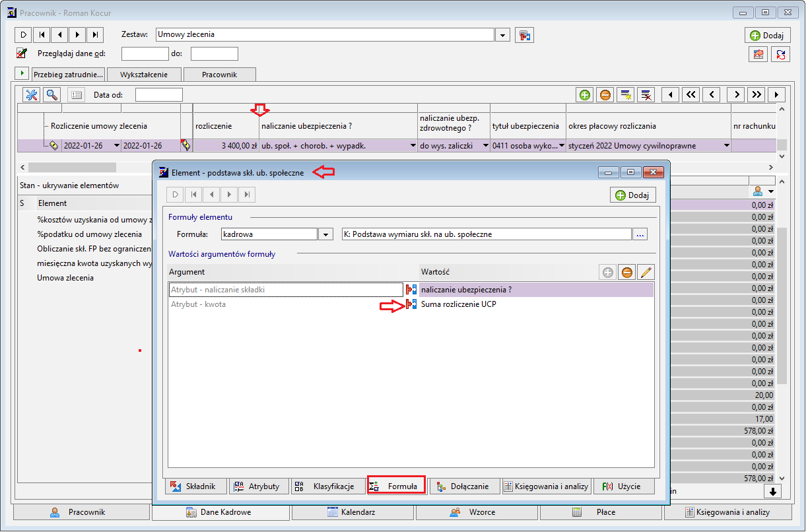The image size is (808, 532).
Task: Click the icon next to Zestaw dropdown
Action: click(524, 35)
